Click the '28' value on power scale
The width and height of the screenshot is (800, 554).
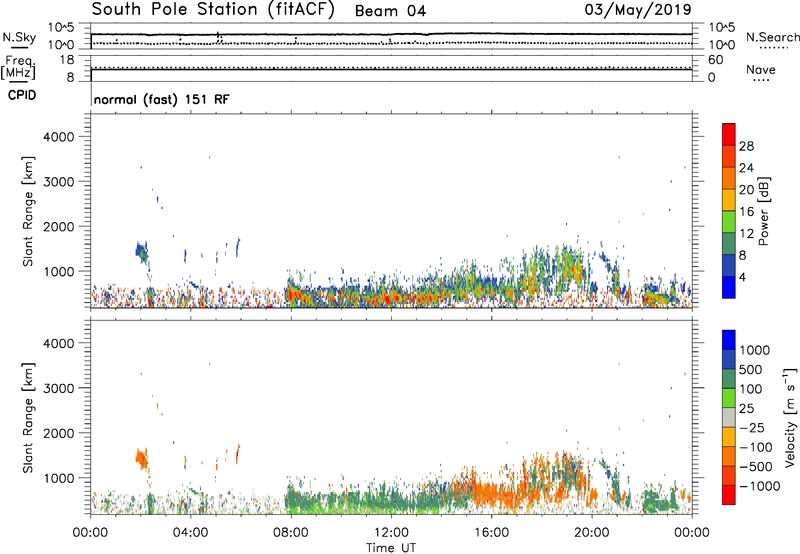pyautogui.click(x=746, y=146)
